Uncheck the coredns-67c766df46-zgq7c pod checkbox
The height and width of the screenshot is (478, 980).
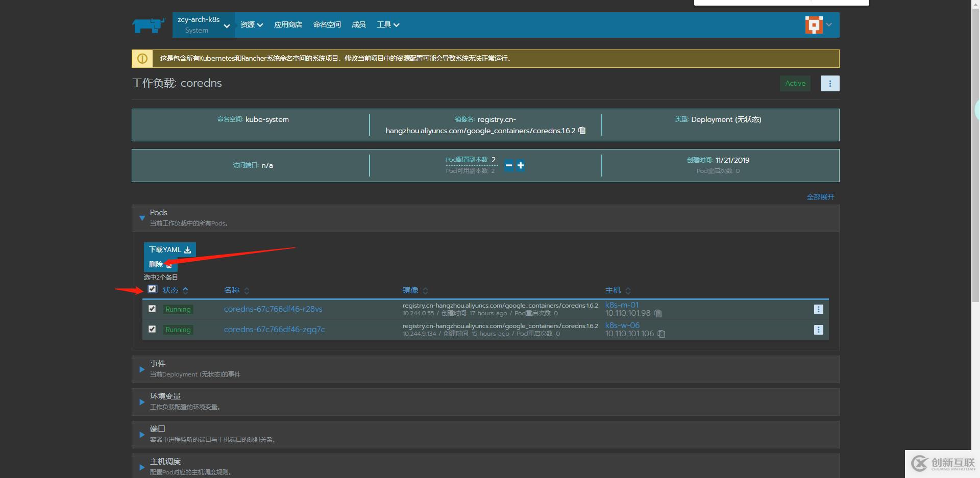[x=152, y=329]
